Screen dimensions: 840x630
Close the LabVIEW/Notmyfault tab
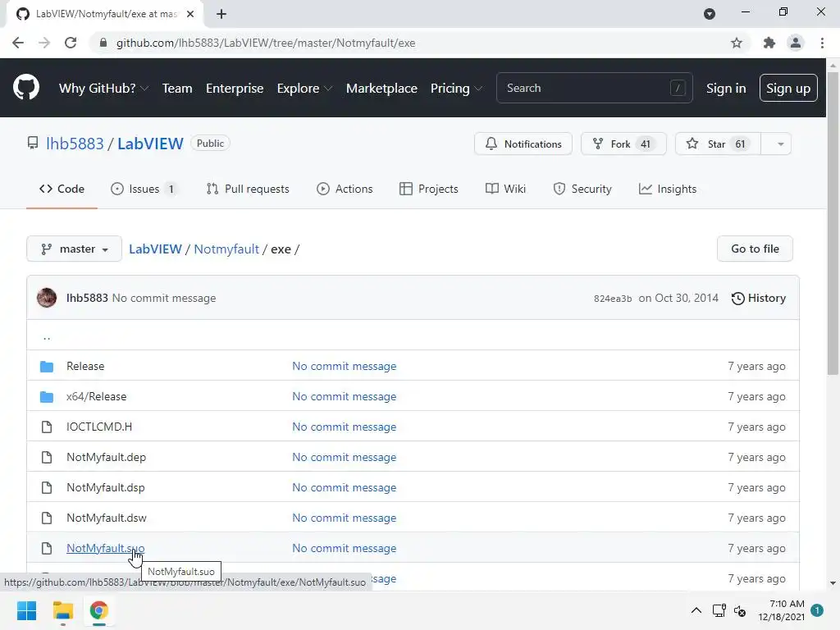pos(190,14)
